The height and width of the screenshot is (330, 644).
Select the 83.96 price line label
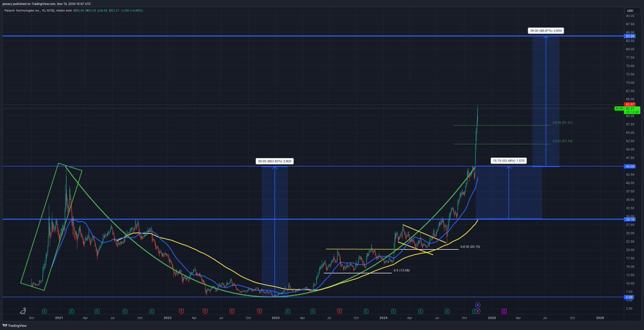pos(630,36)
